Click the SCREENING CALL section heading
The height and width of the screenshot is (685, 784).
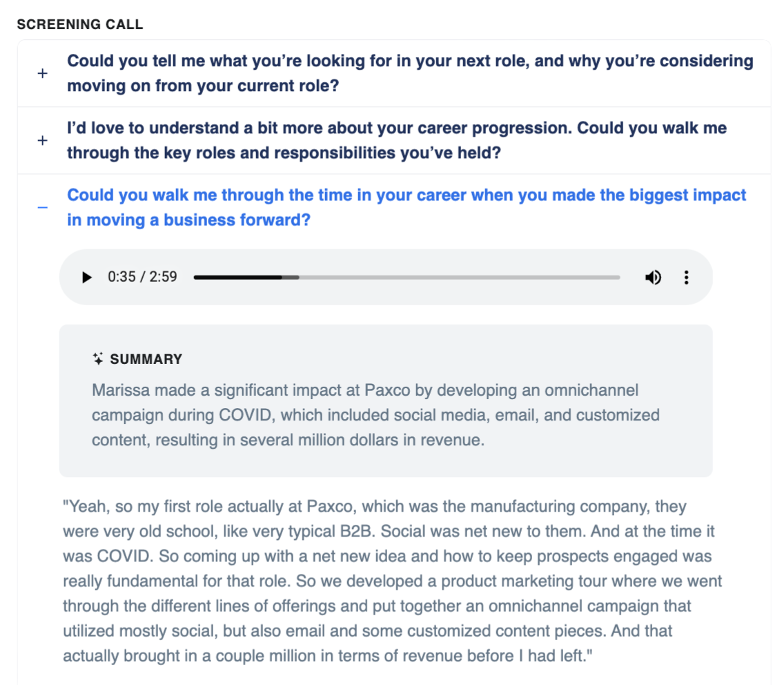[x=80, y=24]
